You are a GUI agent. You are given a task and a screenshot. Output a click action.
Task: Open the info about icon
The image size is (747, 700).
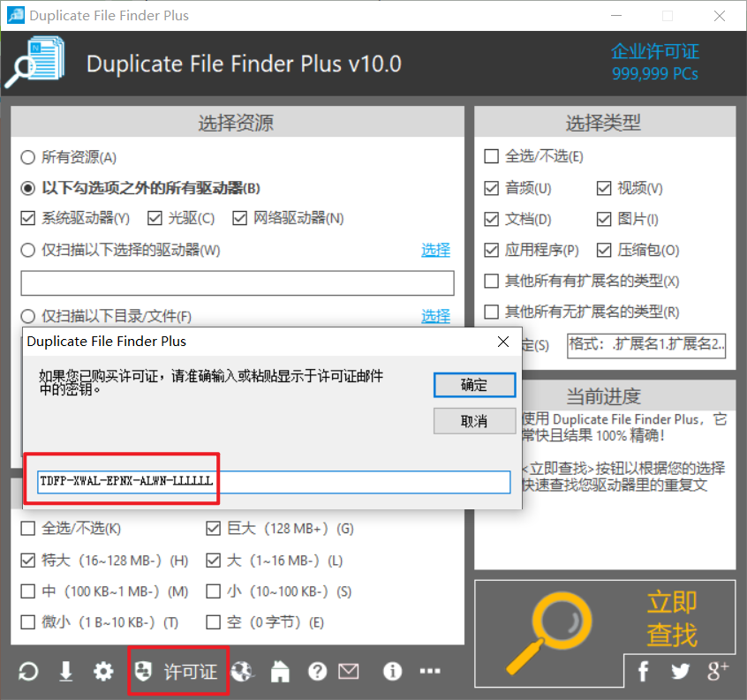392,672
